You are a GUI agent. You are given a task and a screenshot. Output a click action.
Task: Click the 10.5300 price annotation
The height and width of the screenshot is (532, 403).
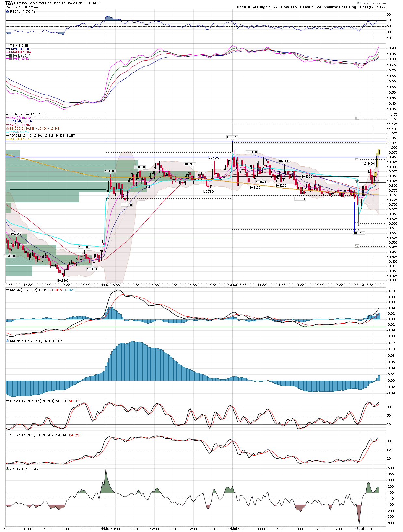[x=16, y=234]
